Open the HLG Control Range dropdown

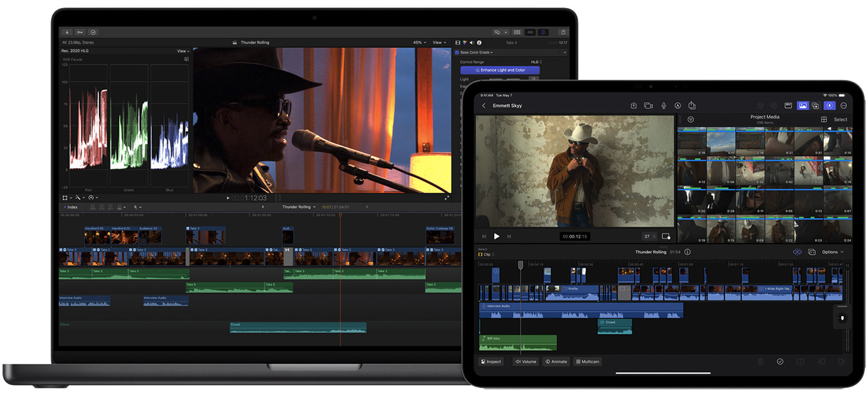click(x=536, y=62)
